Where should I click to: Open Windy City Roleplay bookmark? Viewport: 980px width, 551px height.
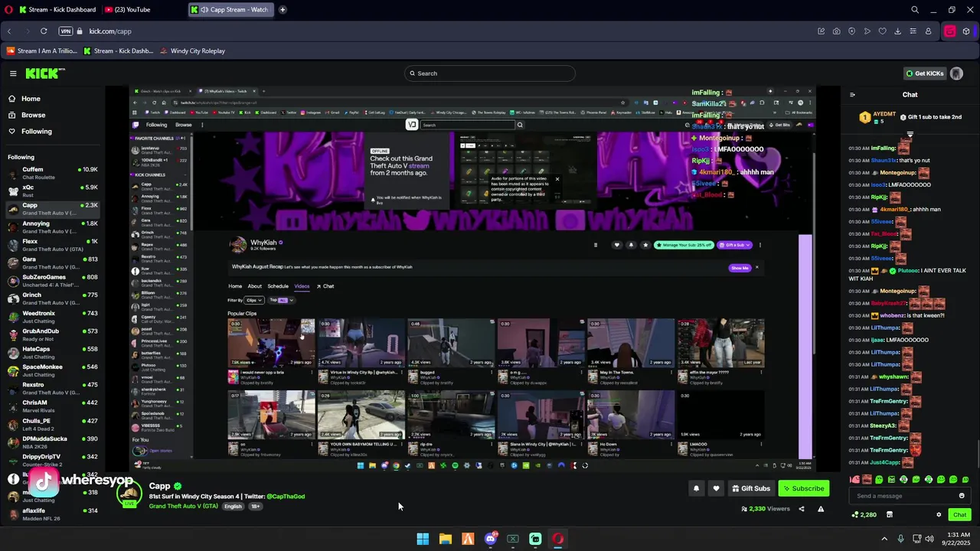click(192, 51)
